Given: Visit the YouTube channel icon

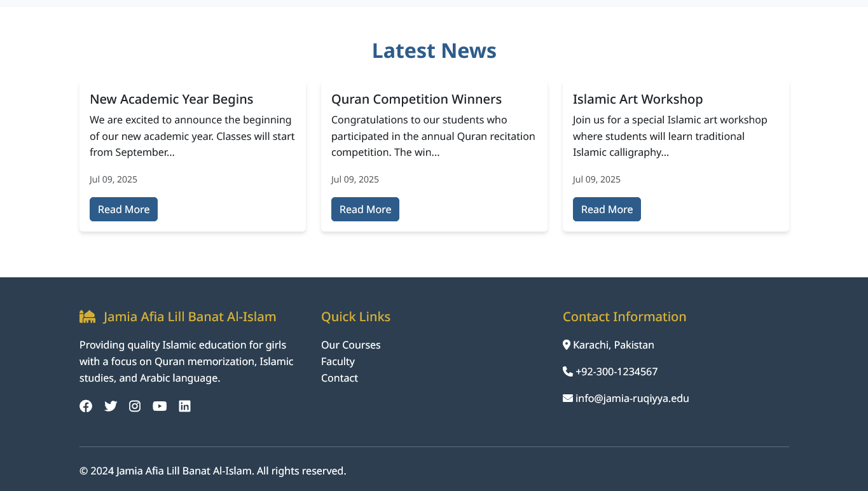Looking at the screenshot, I should (160, 406).
